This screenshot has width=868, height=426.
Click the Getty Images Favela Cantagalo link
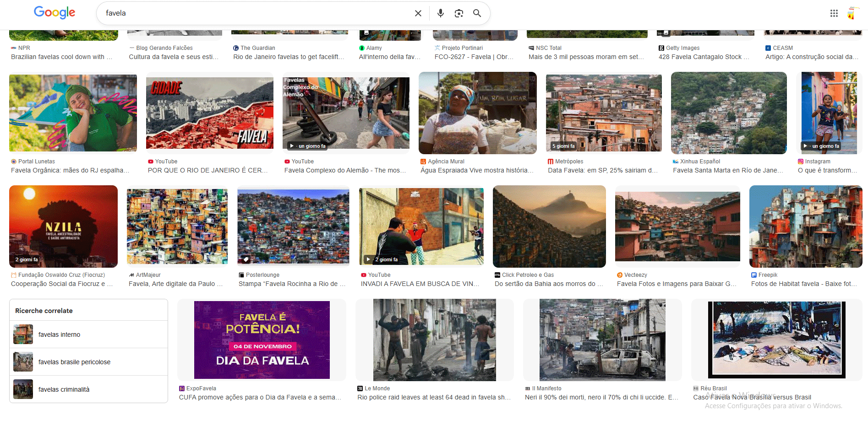point(704,57)
